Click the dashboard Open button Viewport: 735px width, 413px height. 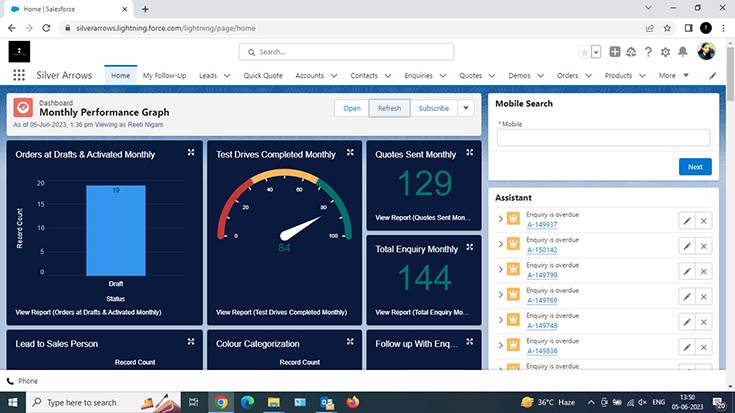[x=352, y=108]
